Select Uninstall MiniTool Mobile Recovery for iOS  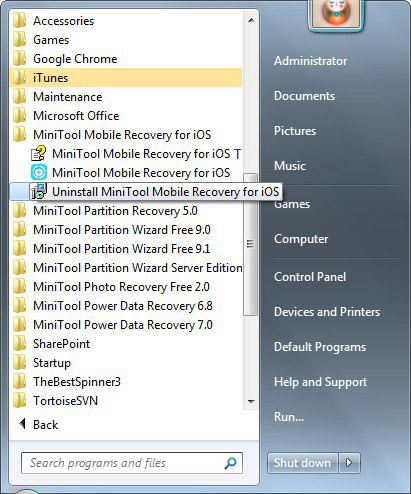166,192
